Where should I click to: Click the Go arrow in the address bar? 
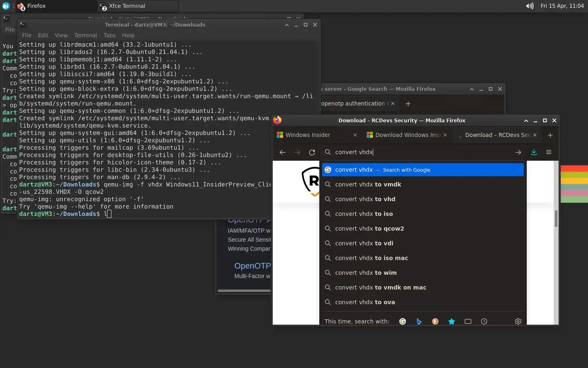point(518,152)
